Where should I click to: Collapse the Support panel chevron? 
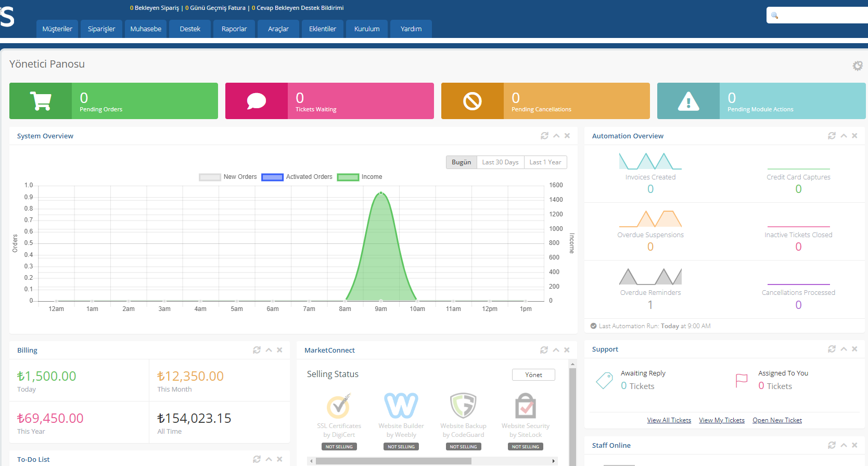click(x=844, y=349)
